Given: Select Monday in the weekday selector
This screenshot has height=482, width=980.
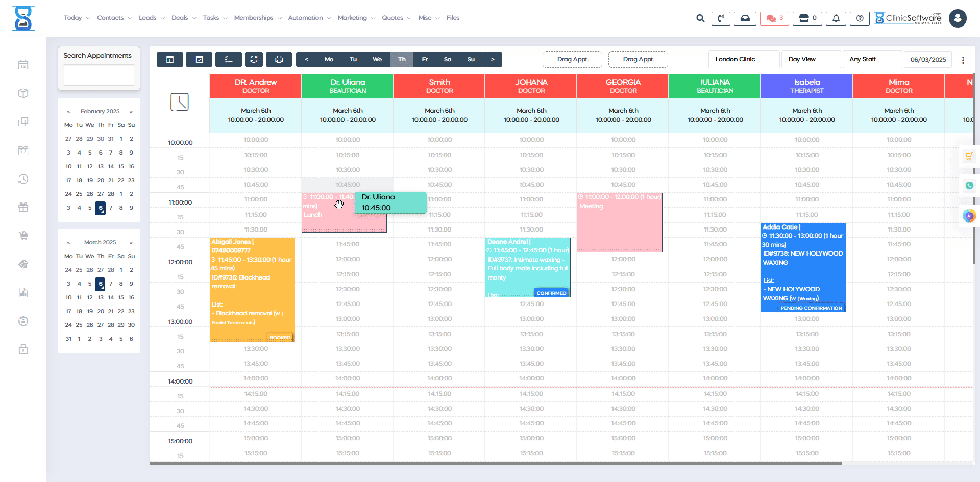Looking at the screenshot, I should click(329, 59).
